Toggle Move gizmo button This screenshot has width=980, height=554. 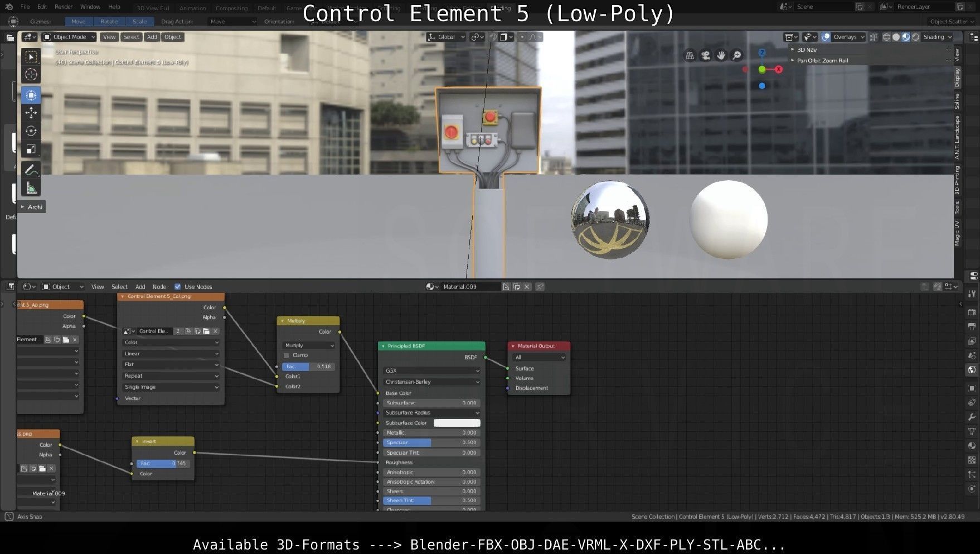[79, 22]
